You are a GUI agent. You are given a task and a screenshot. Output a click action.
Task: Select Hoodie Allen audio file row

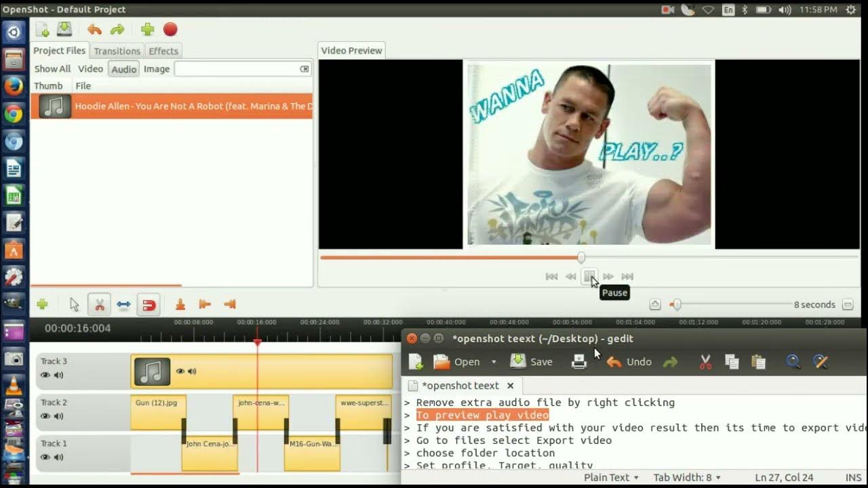[x=172, y=106]
